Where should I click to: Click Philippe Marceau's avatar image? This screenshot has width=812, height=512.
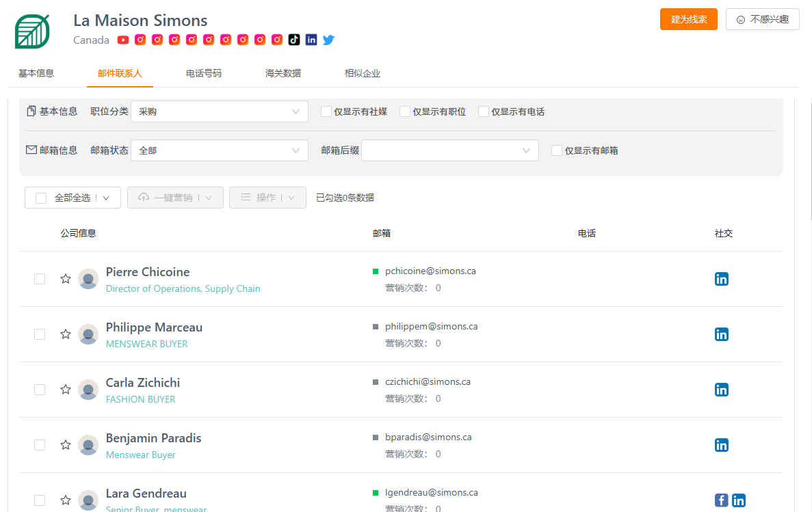[x=88, y=334]
